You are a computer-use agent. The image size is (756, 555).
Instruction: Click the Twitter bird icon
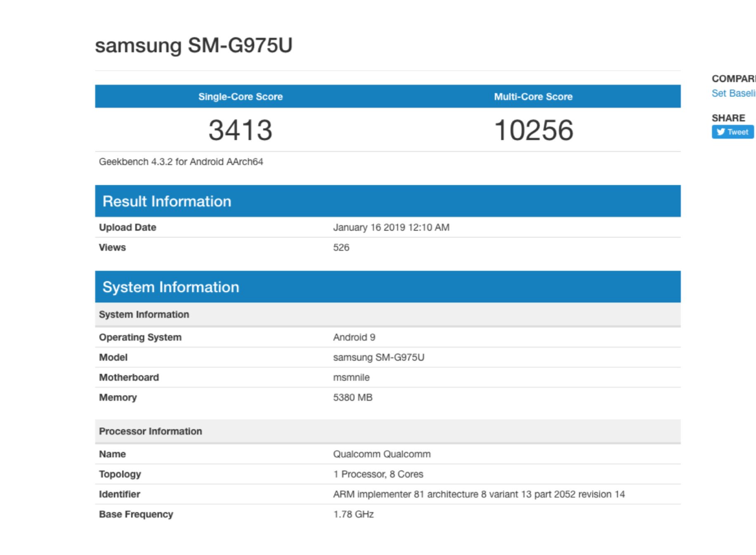pos(721,132)
